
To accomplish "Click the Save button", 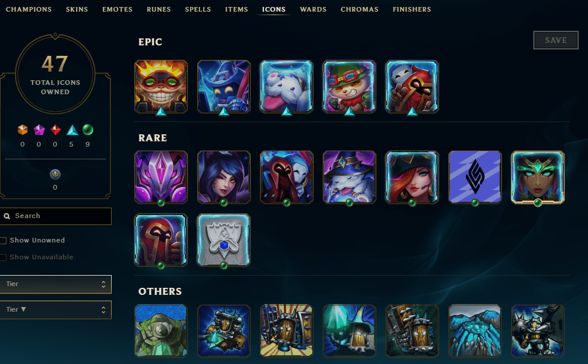I will 556,40.
